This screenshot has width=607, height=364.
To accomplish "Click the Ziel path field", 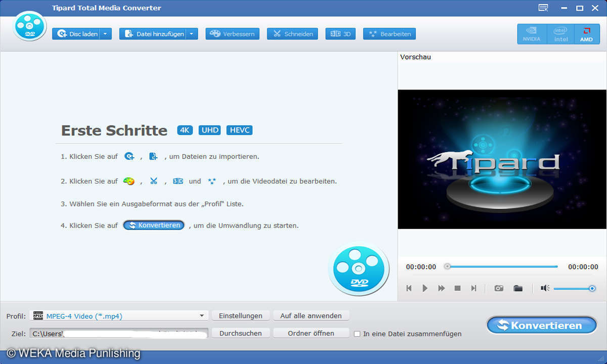I will (119, 333).
